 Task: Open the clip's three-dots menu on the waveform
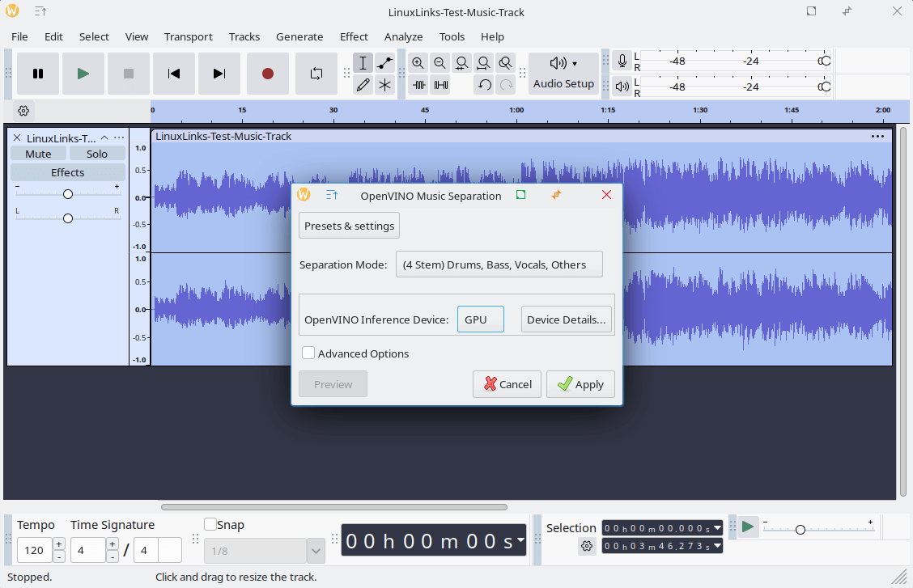877,136
